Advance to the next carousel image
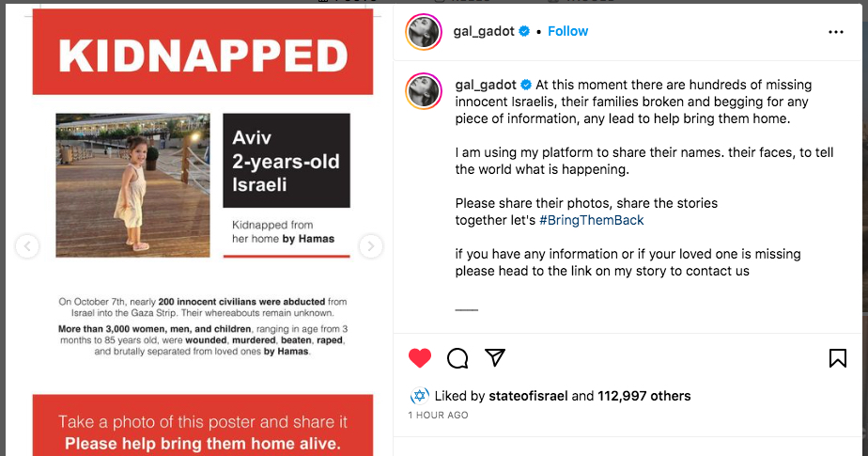Viewport: 868px width, 456px height. pyautogui.click(x=371, y=246)
